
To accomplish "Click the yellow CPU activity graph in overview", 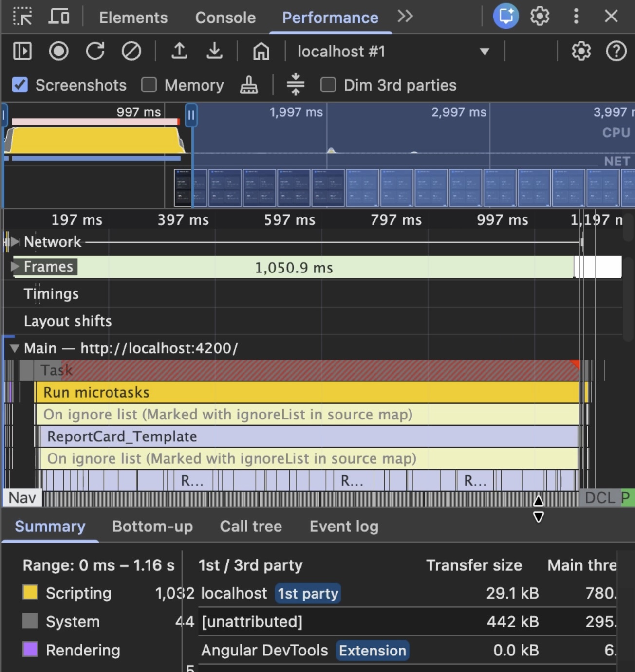I will 95,140.
